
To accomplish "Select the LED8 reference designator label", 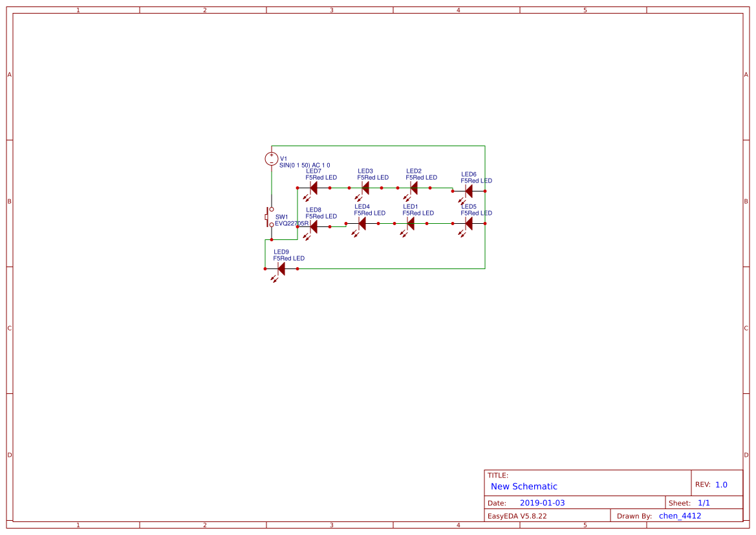I will pyautogui.click(x=314, y=210).
